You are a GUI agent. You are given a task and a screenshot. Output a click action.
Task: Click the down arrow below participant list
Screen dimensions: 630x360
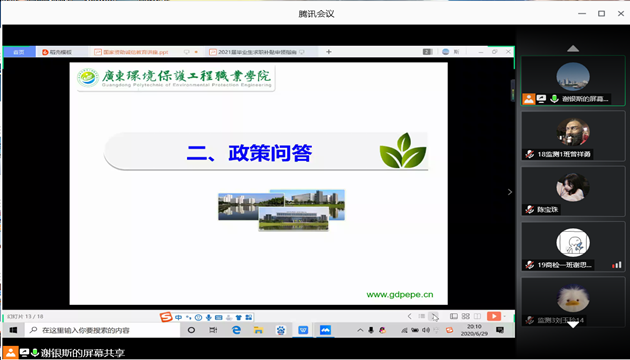pos(573,324)
